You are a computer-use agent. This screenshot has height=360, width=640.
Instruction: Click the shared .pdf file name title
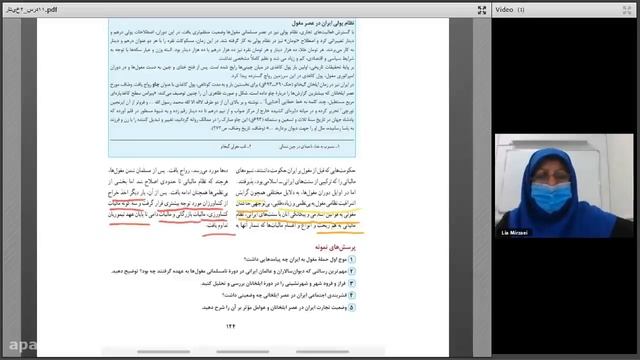coord(32,10)
